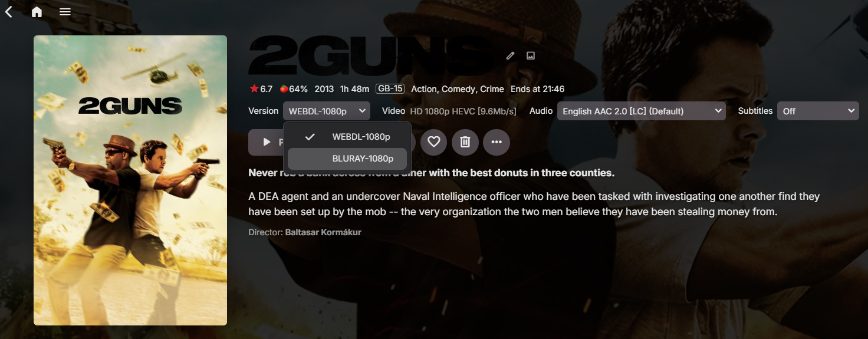Click the Comedy genre link
Viewport: 868px width, 339px height.
[x=458, y=89]
